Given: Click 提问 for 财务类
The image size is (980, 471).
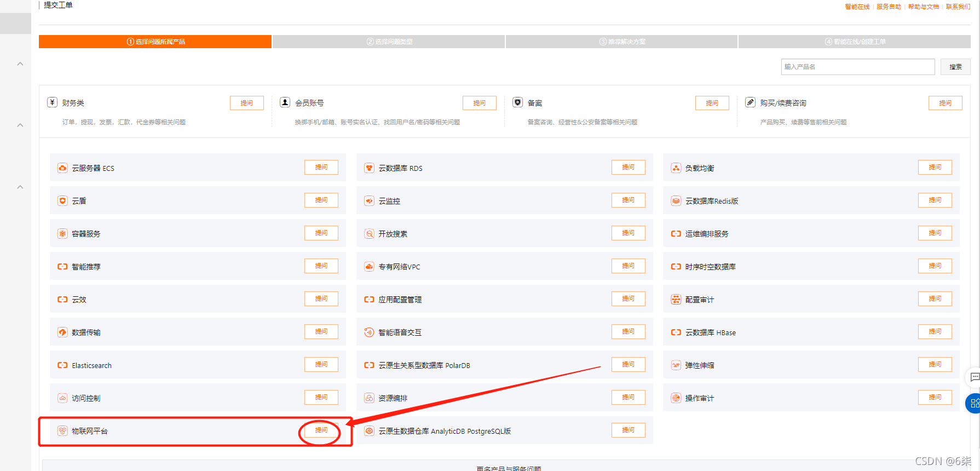Looking at the screenshot, I should point(247,103).
